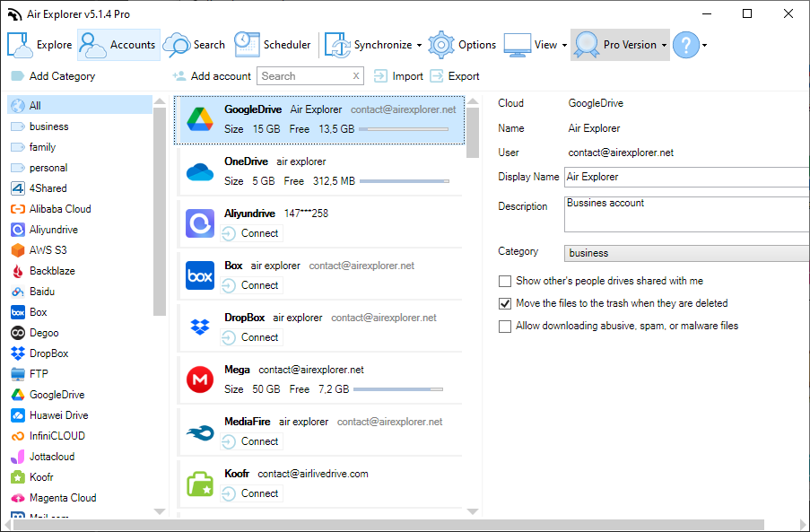Click the OneDrive storage usage bar
Screen dimensions: 810x532
point(405,181)
